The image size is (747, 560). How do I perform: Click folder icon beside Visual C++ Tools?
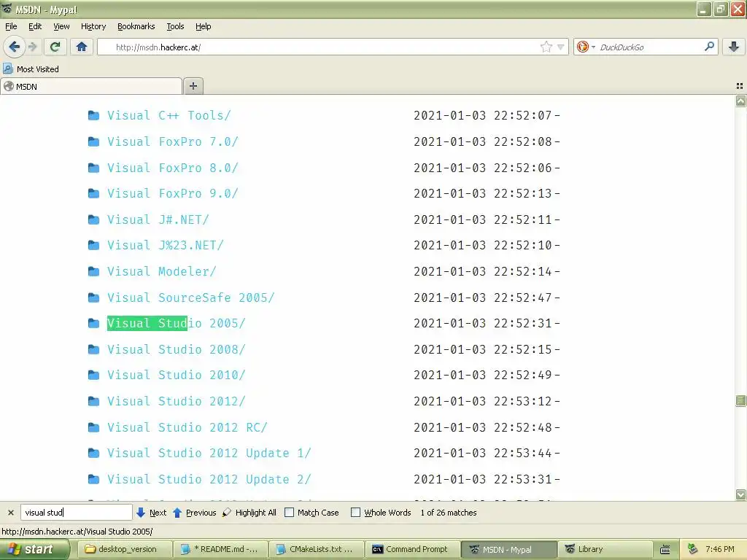pos(93,115)
